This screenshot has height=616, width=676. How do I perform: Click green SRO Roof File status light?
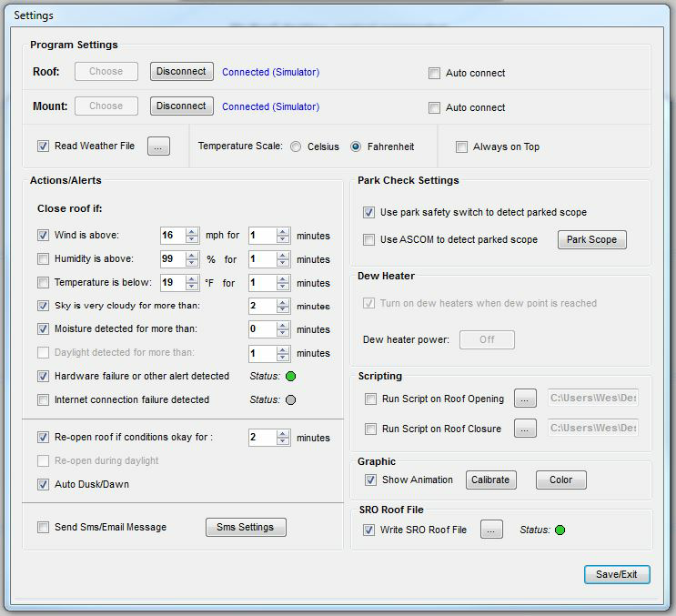point(560,530)
